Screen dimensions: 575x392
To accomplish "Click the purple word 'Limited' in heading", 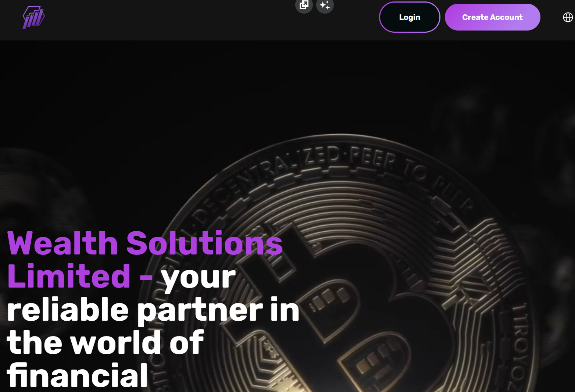I will [x=69, y=276].
